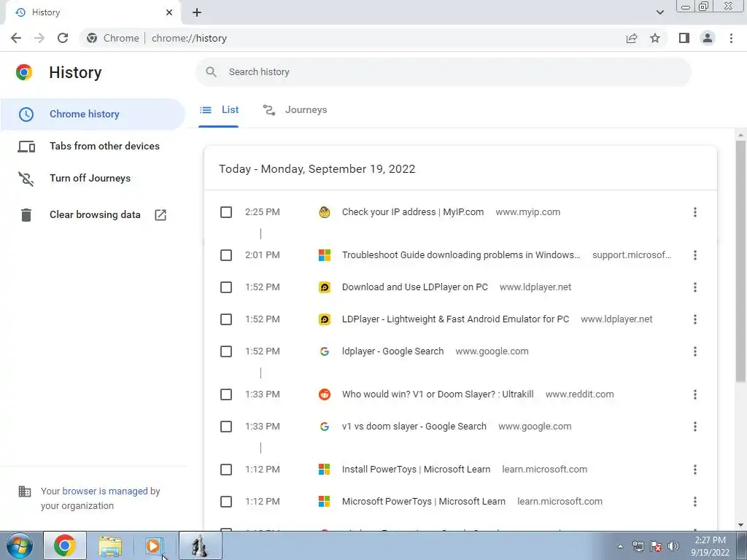Close the History tab
Screen dimensions: 747x560
point(169,12)
